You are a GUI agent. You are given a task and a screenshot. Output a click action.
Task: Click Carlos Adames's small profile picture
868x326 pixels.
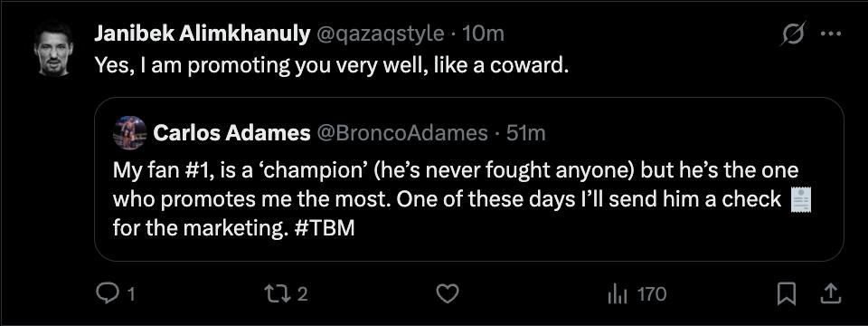tap(130, 133)
